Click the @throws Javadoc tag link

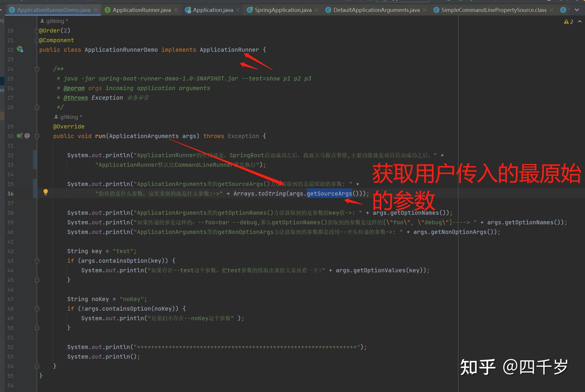coord(76,98)
